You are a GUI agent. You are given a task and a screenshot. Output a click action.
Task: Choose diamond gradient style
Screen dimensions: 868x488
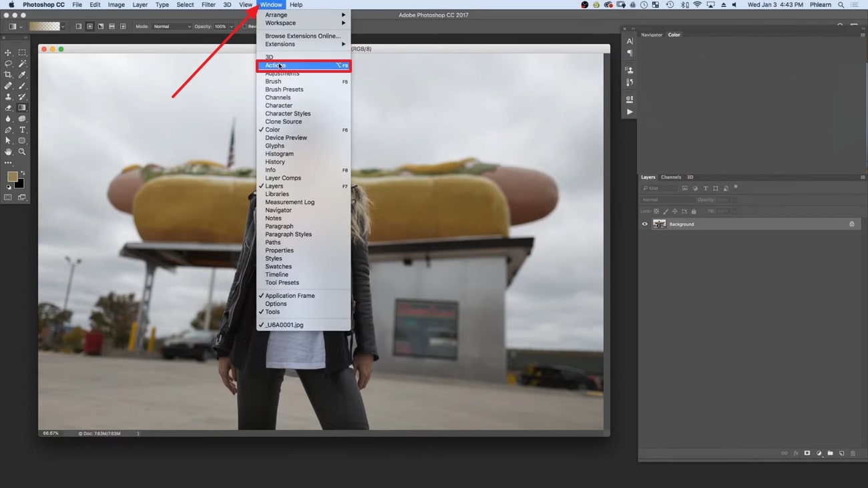[123, 27]
